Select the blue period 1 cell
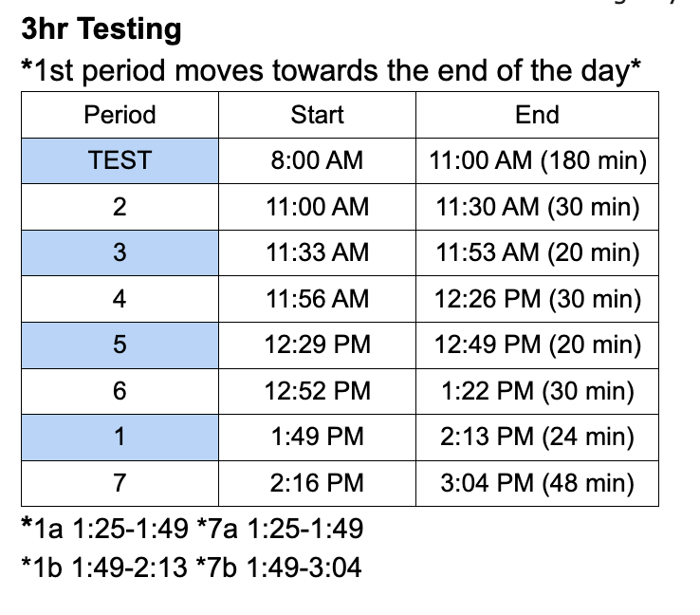 (120, 437)
